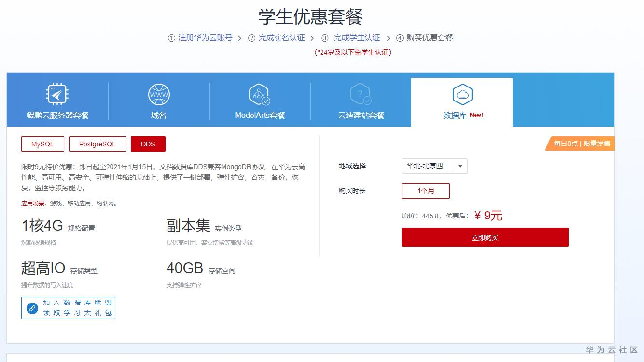
Task: Click the 购买时长 label
Action: (x=352, y=191)
